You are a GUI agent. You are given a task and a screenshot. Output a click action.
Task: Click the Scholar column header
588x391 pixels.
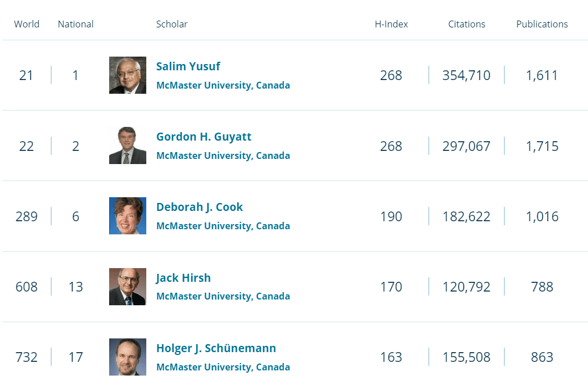(171, 24)
